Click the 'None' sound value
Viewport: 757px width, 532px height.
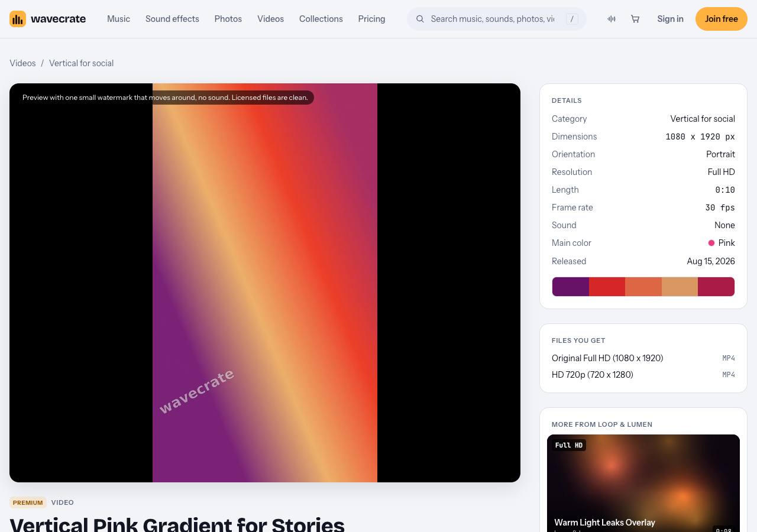click(724, 225)
